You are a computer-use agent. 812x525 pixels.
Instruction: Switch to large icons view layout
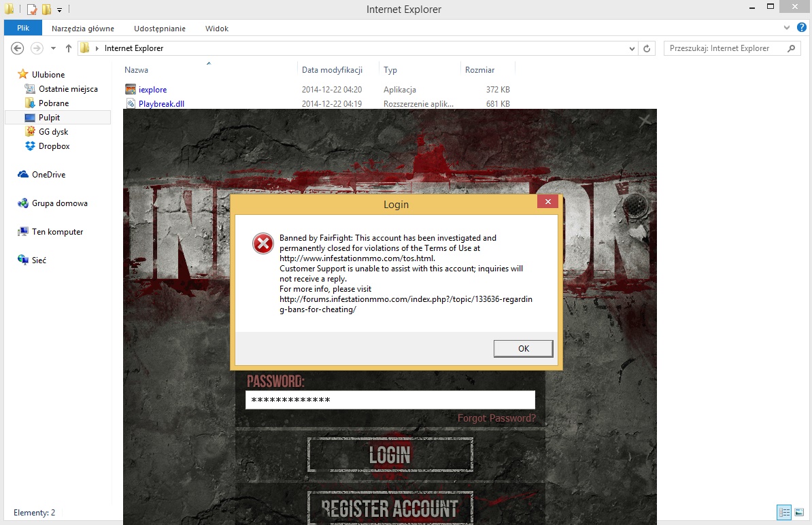[x=799, y=512]
